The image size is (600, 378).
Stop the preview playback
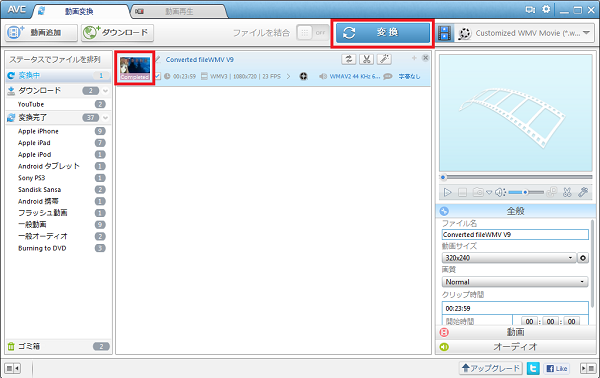462,192
